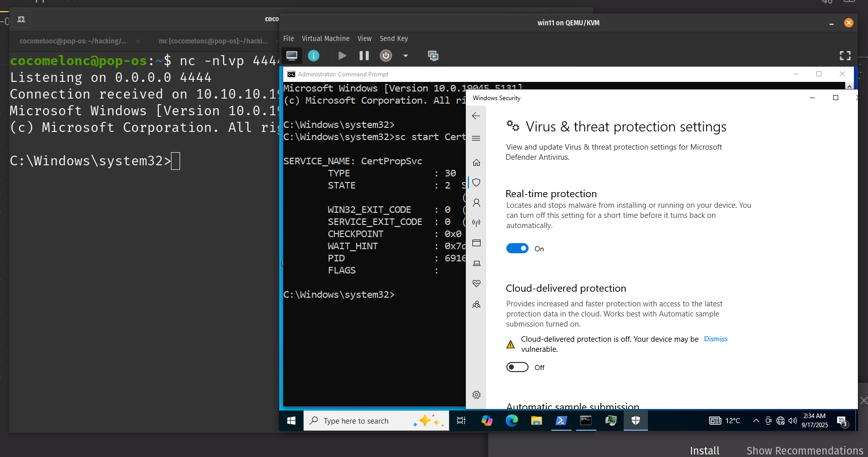Image resolution: width=868 pixels, height=457 pixels.
Task: Open network status tray icon
Action: click(780, 421)
